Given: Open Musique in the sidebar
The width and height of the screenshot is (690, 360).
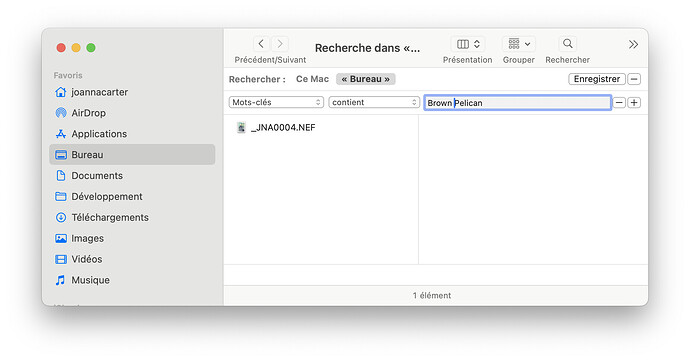Looking at the screenshot, I should [132, 280].
